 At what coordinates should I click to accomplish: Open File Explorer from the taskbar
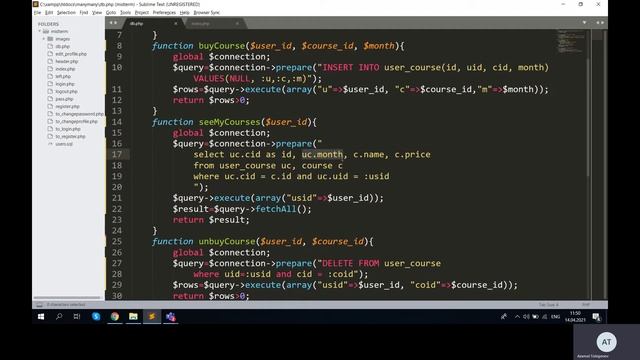coord(133,316)
